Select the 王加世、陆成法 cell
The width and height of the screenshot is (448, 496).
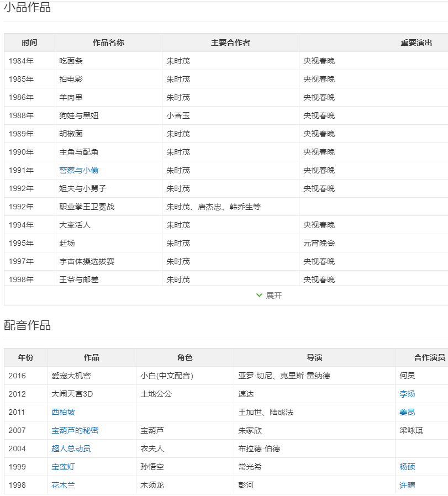click(x=315, y=412)
